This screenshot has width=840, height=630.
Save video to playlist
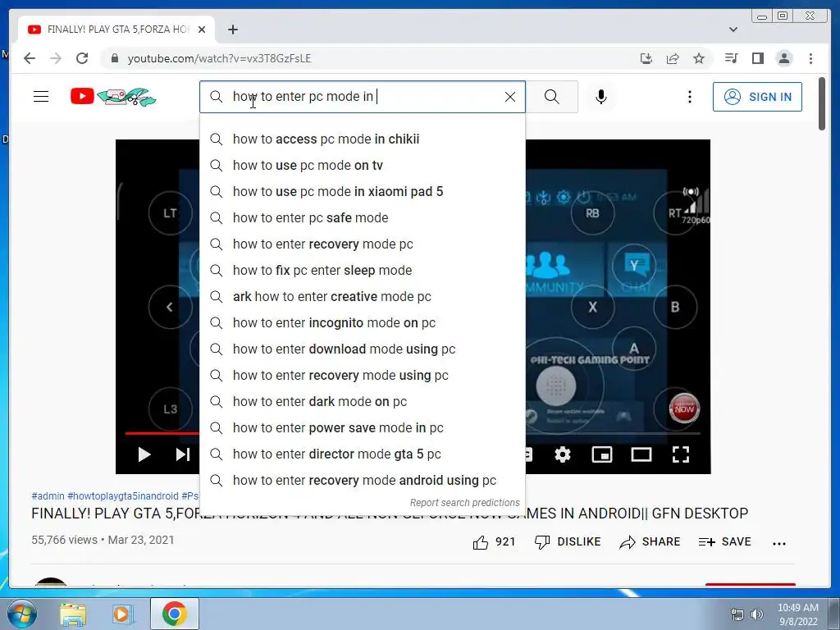point(725,542)
